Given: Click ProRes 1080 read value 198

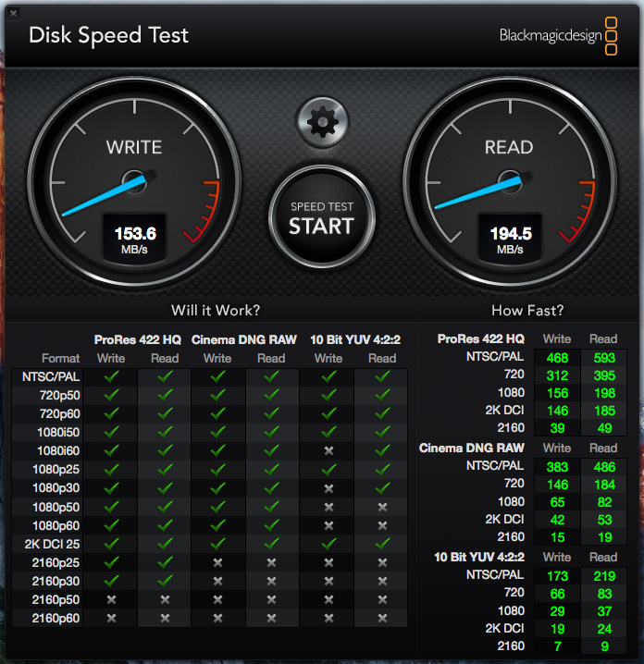Looking at the screenshot, I should click(x=604, y=393).
